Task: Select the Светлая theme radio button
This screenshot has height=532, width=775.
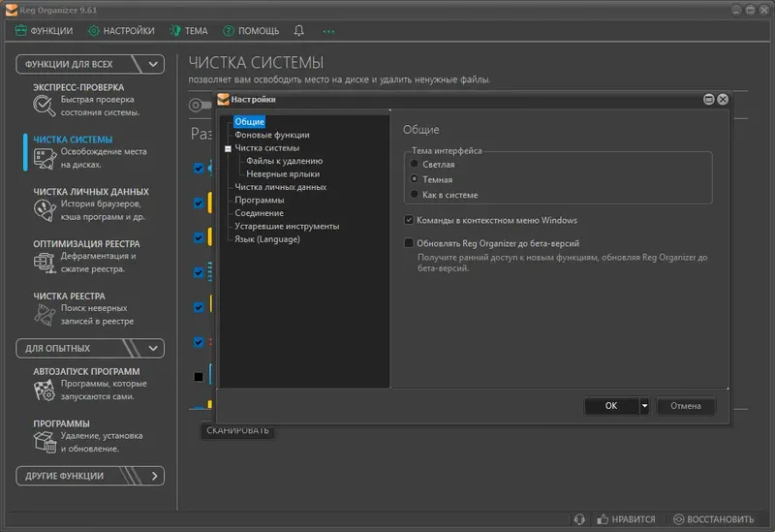Action: click(415, 164)
